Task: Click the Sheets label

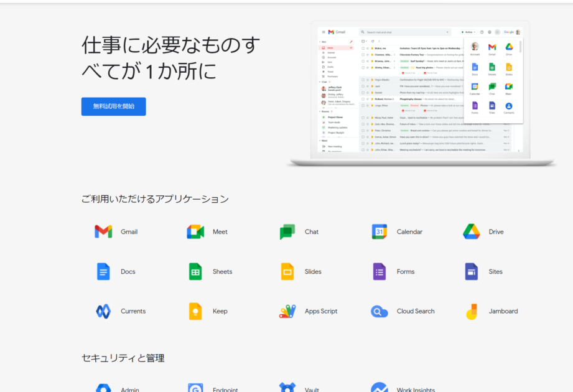Action: (x=222, y=271)
